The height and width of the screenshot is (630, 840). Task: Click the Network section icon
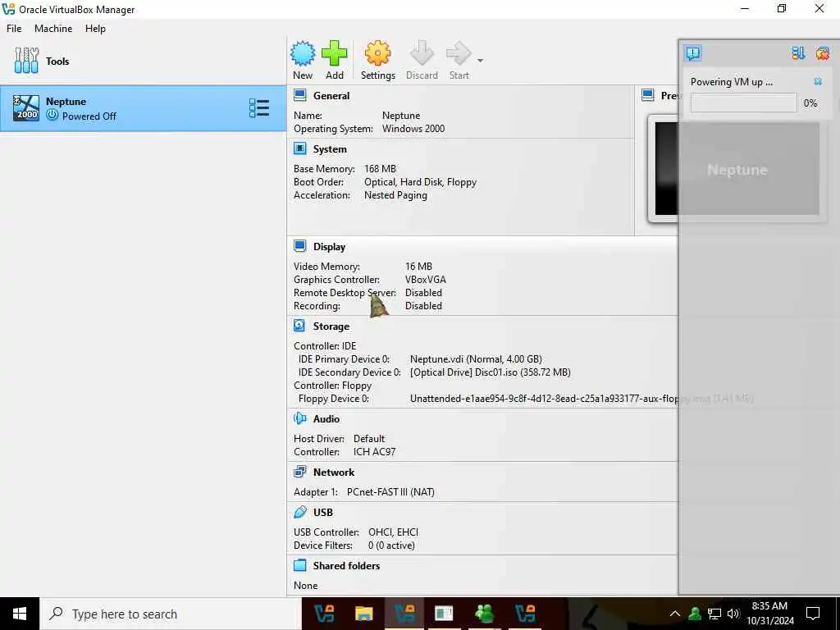coord(300,472)
